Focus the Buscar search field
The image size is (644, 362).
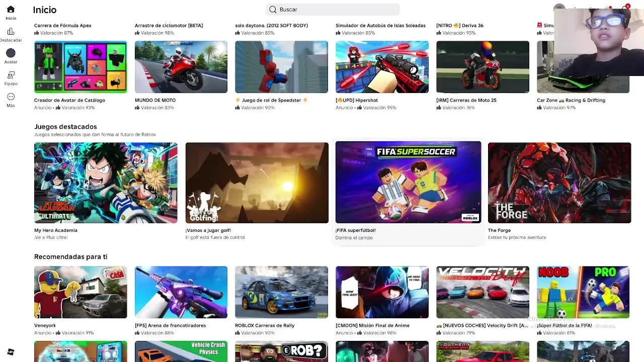pyautogui.click(x=333, y=10)
